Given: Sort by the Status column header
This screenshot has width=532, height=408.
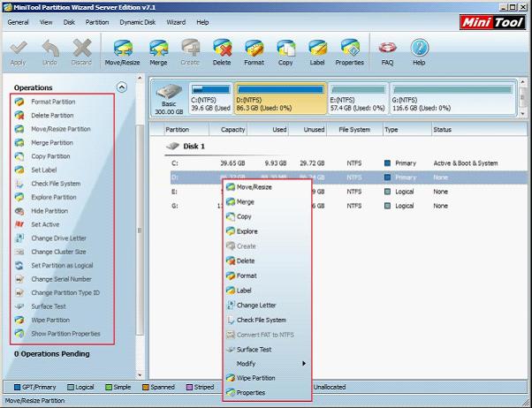Looking at the screenshot, I should pyautogui.click(x=478, y=130).
